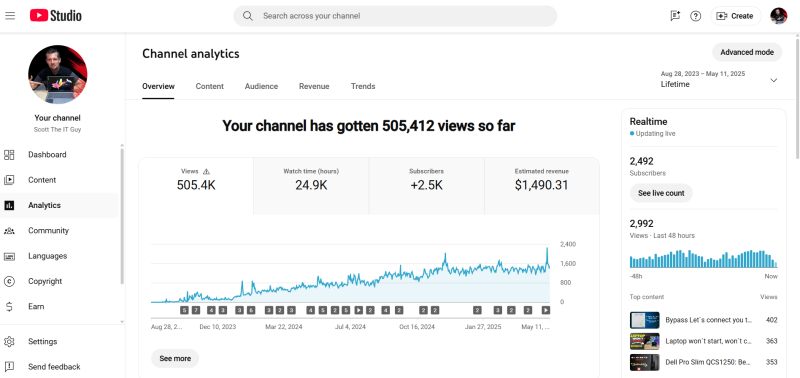Open the hamburger navigation menu
The height and width of the screenshot is (378, 800).
(x=10, y=16)
